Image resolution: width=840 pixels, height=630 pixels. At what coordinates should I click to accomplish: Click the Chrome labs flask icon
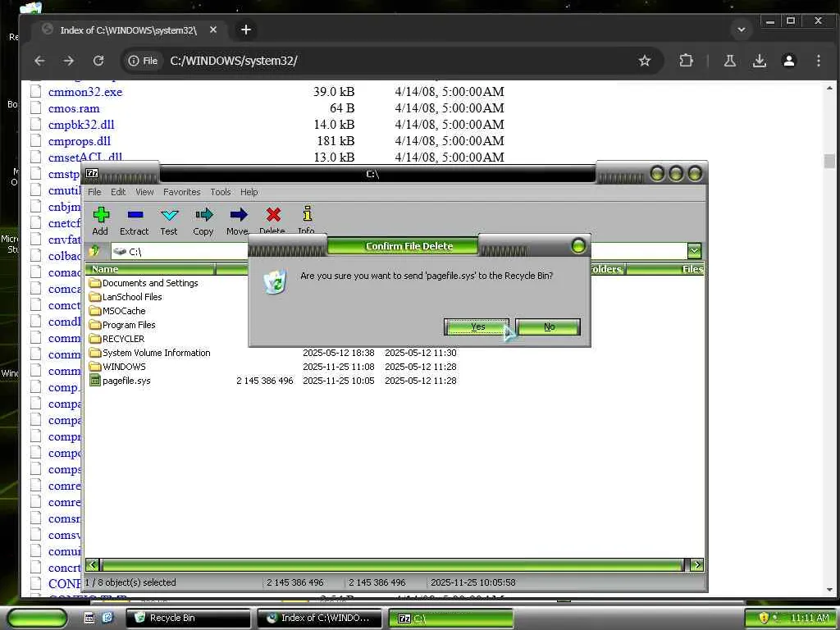[x=729, y=61]
